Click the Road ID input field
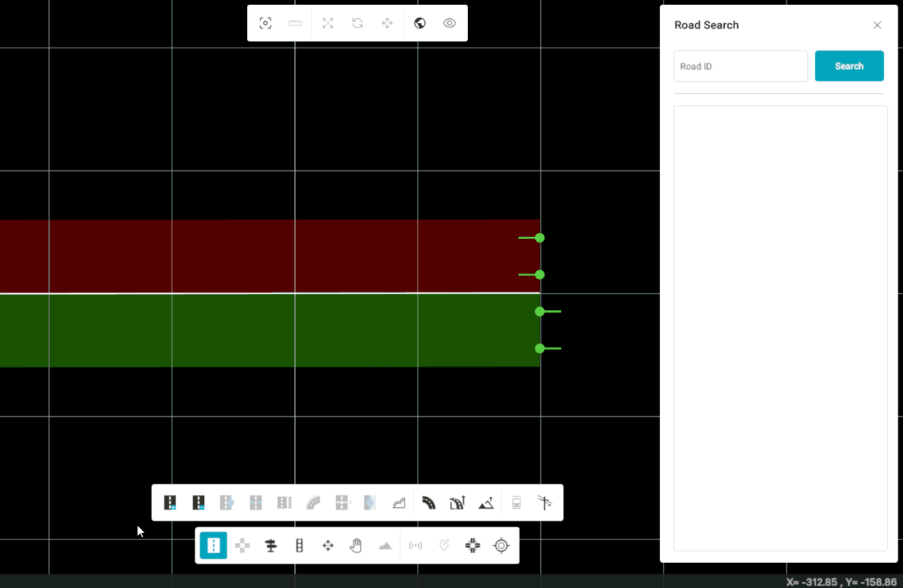Screen dimensions: 903x588 [740, 66]
